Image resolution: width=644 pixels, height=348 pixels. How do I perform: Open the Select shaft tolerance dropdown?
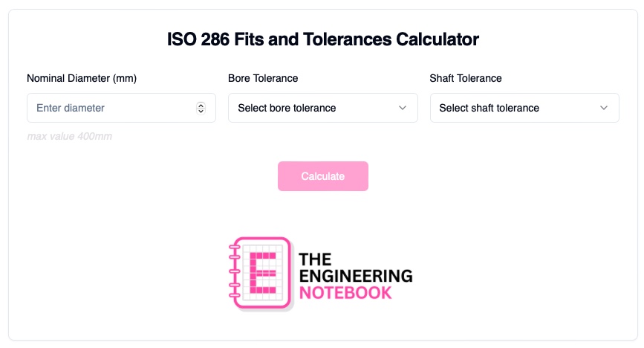[524, 108]
